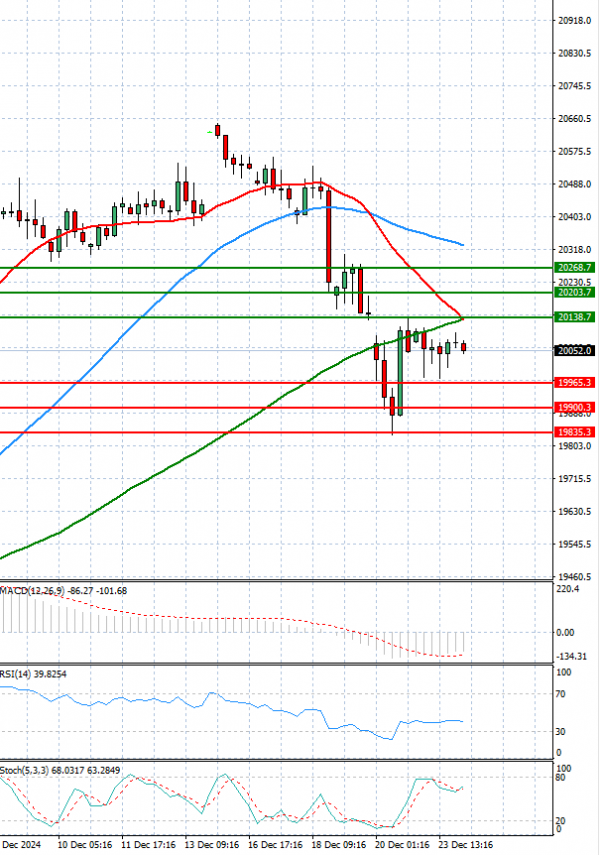Image resolution: width=600 pixels, height=855 pixels.
Task: Select the 20052.0 current price label
Action: pyautogui.click(x=574, y=351)
